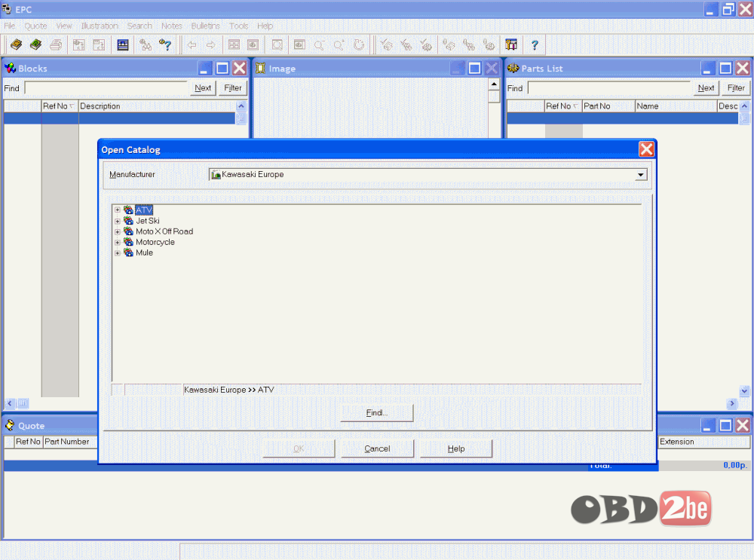This screenshot has height=560, width=754.
Task: Click the Name column header in Parts List
Action: tap(676, 106)
